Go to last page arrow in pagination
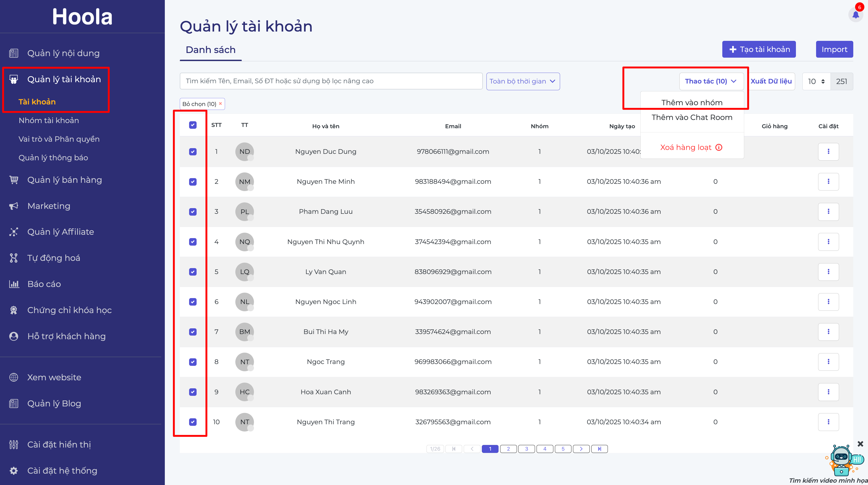The width and height of the screenshot is (868, 485). pyautogui.click(x=599, y=449)
